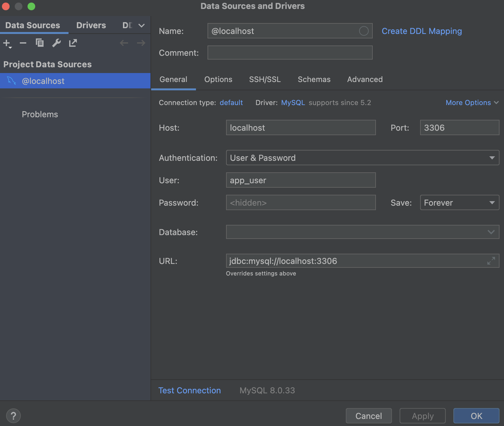Screen dimensions: 504x426
Task: Click the MySQL driver link
Action: pos(293,102)
